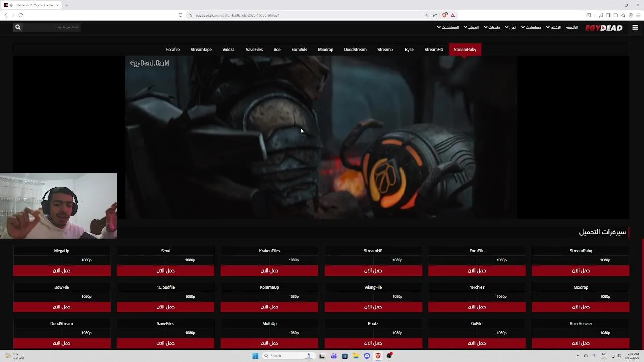The image size is (644, 362).
Task: Open the Windows Start button
Action: 255,356
